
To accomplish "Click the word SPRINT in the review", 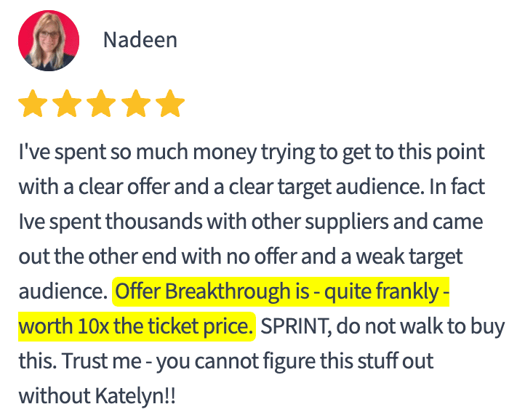I will [x=294, y=326].
